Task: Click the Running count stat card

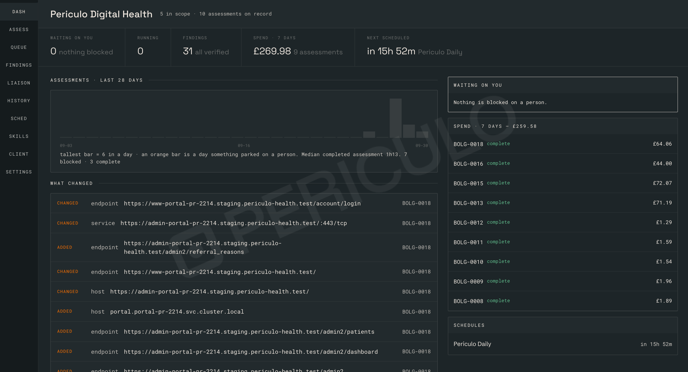Action: click(148, 47)
